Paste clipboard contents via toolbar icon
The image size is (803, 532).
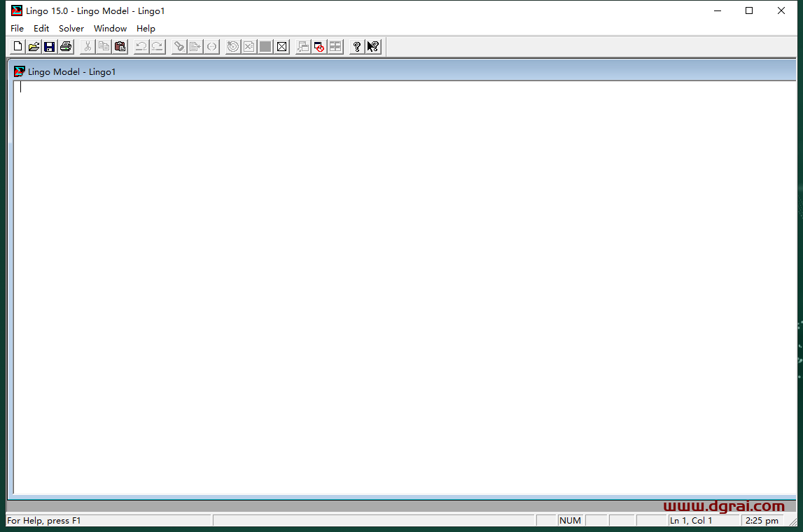click(120, 47)
